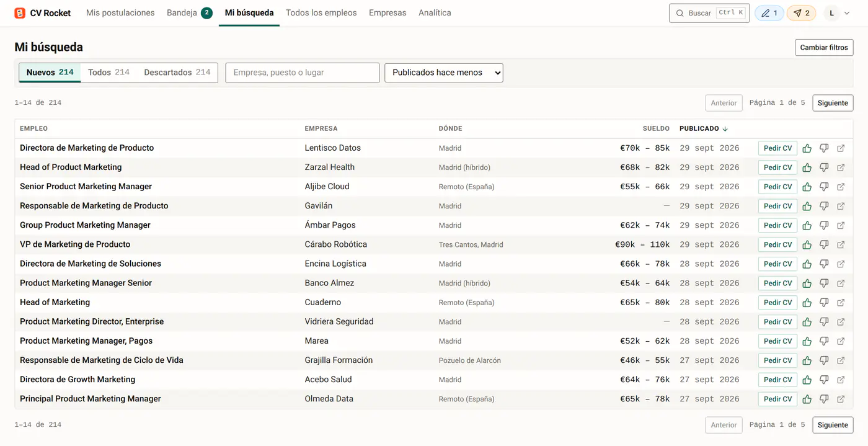Thumbs down the Banco Almez job

coord(824,283)
